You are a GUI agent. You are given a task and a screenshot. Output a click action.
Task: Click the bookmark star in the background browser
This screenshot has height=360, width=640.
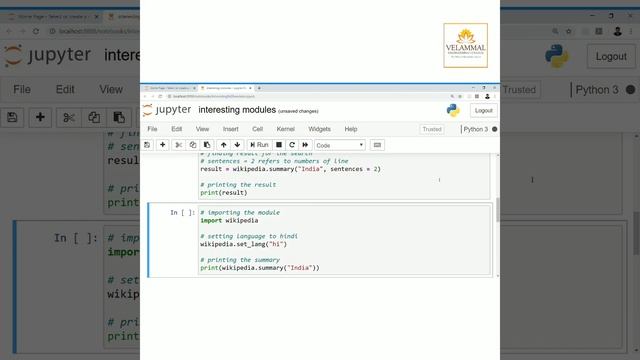coord(569,31)
